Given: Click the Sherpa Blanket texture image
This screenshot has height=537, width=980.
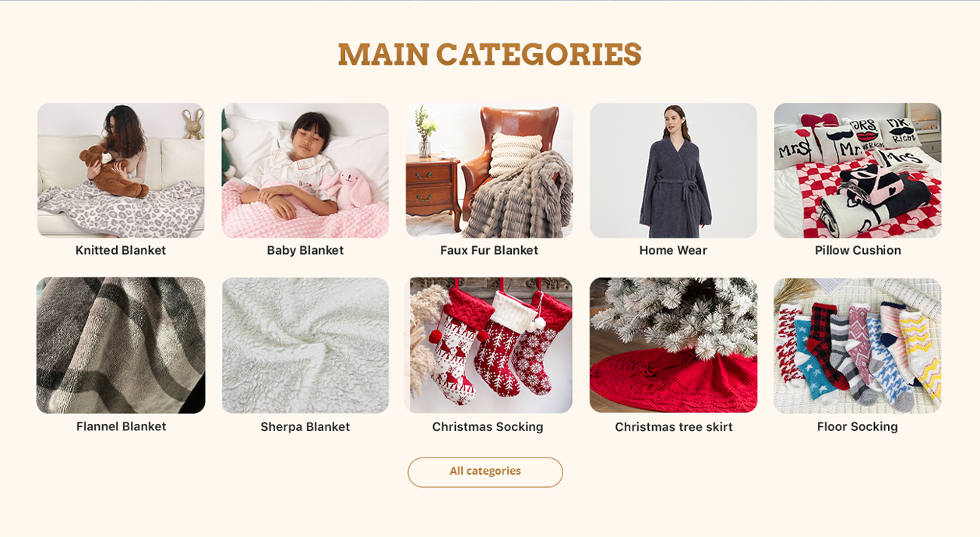Looking at the screenshot, I should tap(305, 345).
